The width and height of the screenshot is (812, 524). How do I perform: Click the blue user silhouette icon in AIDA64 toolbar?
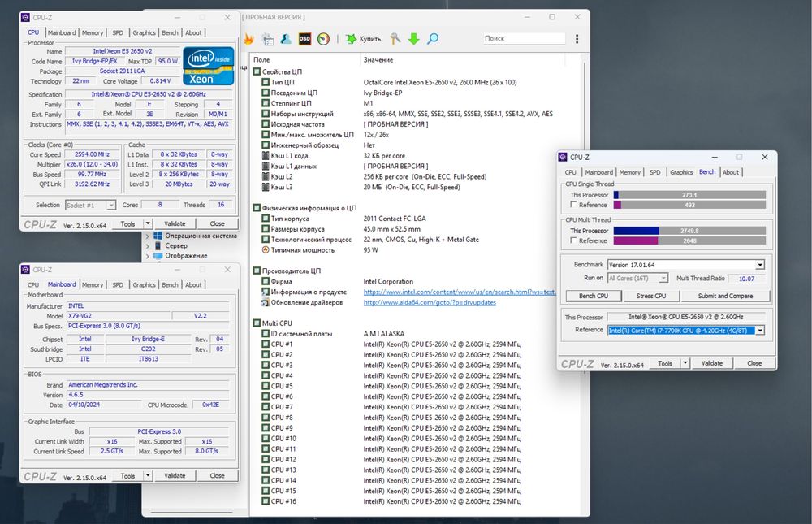286,39
